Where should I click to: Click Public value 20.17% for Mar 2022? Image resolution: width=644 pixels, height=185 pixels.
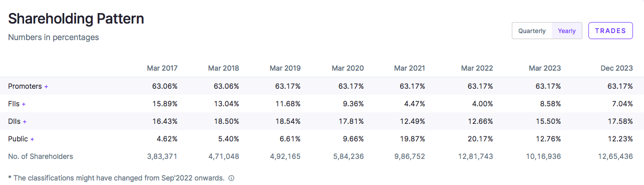[481, 139]
